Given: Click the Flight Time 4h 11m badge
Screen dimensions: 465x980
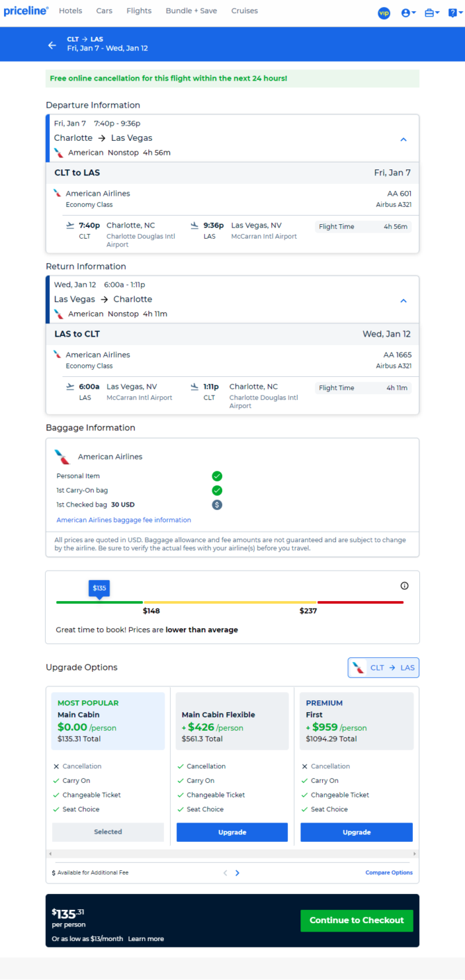Looking at the screenshot, I should pos(363,388).
